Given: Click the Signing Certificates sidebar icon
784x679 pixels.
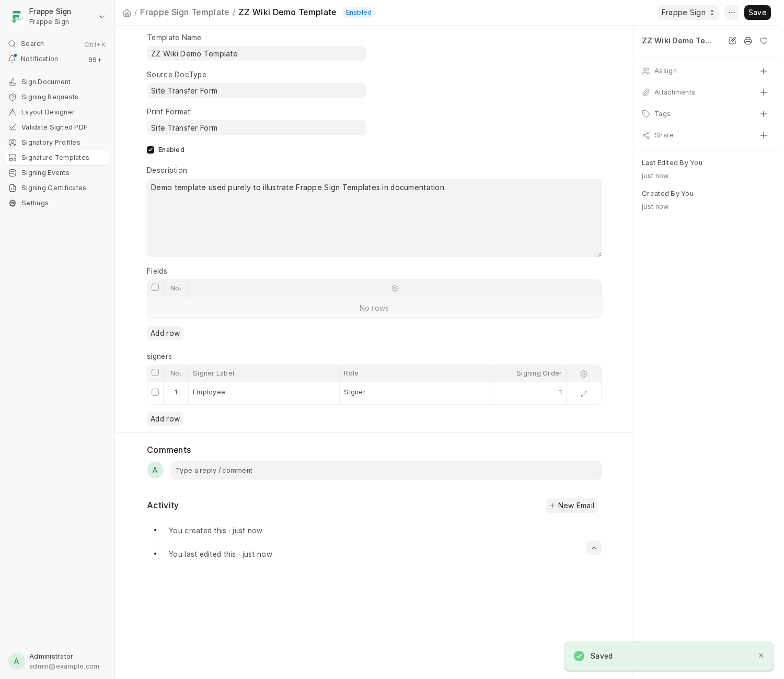Looking at the screenshot, I should 13,188.
